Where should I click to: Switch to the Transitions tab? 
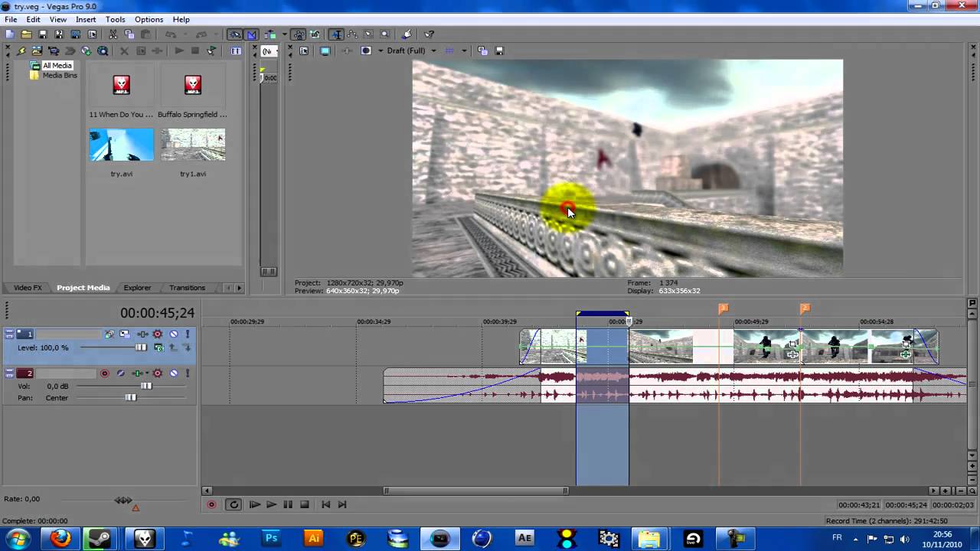(x=187, y=288)
